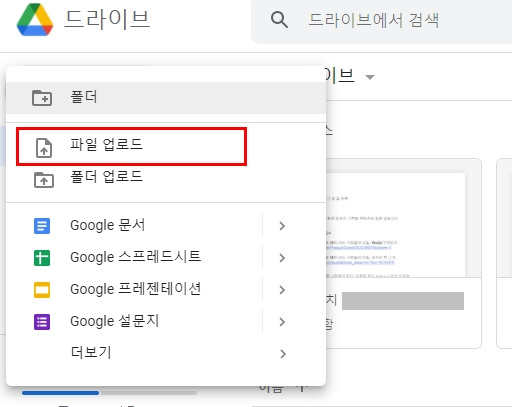Expand Google 스프레드시트 submenu arrow
Image resolution: width=512 pixels, height=407 pixels.
(282, 258)
